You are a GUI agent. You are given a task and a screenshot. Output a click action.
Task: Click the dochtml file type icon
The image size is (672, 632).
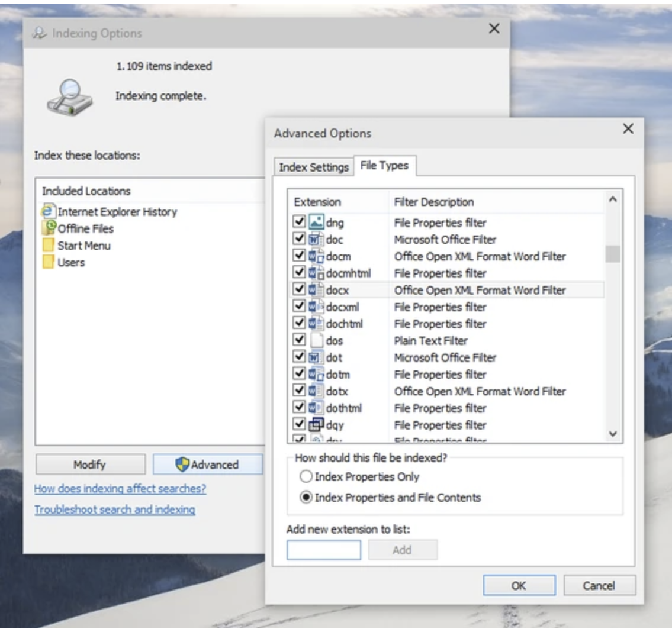[x=316, y=324]
